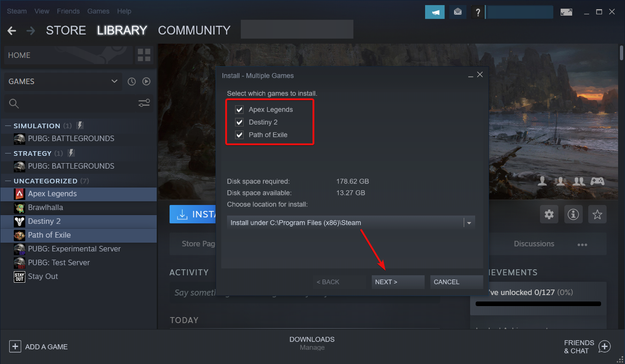This screenshot has width=625, height=364.
Task: Open Steam announcements via the megaphone icon
Action: coord(434,11)
